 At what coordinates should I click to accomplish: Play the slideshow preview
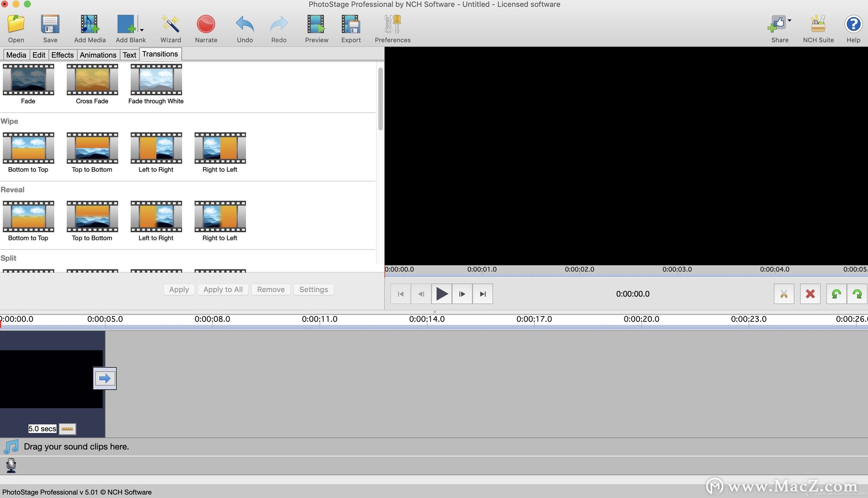pyautogui.click(x=442, y=294)
